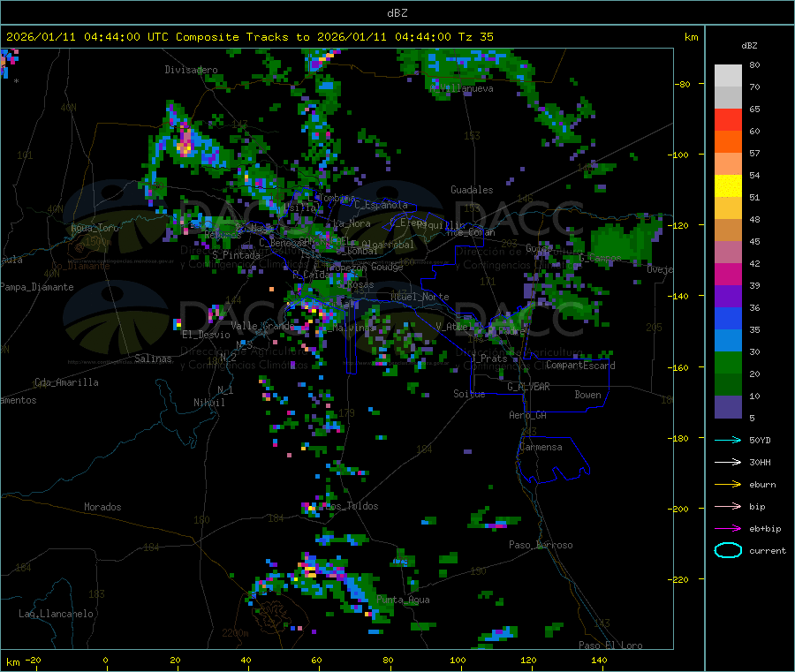Click the cyan current ellipse legend icon

coord(728,550)
